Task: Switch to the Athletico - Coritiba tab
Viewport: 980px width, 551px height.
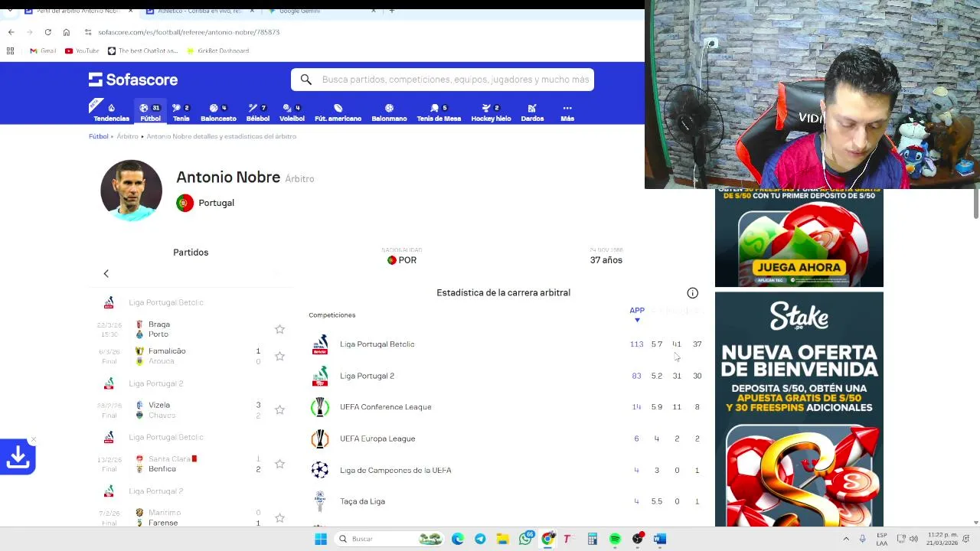Action: pos(199,11)
